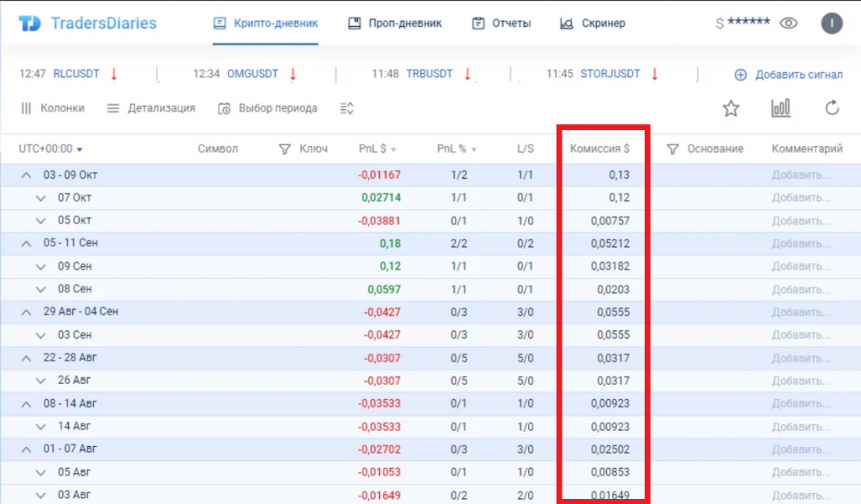Toggle balance visibility eye icon
Viewport: 861px width, 504px height.
point(789,23)
